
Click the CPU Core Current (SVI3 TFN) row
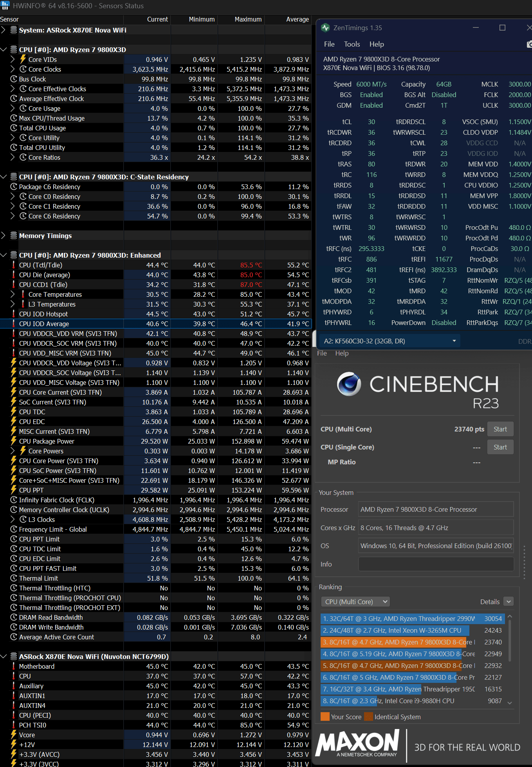coord(156,392)
